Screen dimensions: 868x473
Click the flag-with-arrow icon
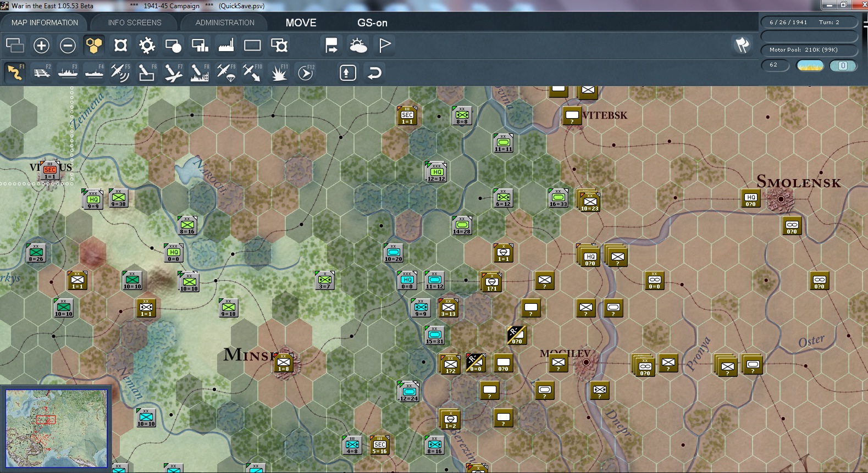(x=331, y=45)
